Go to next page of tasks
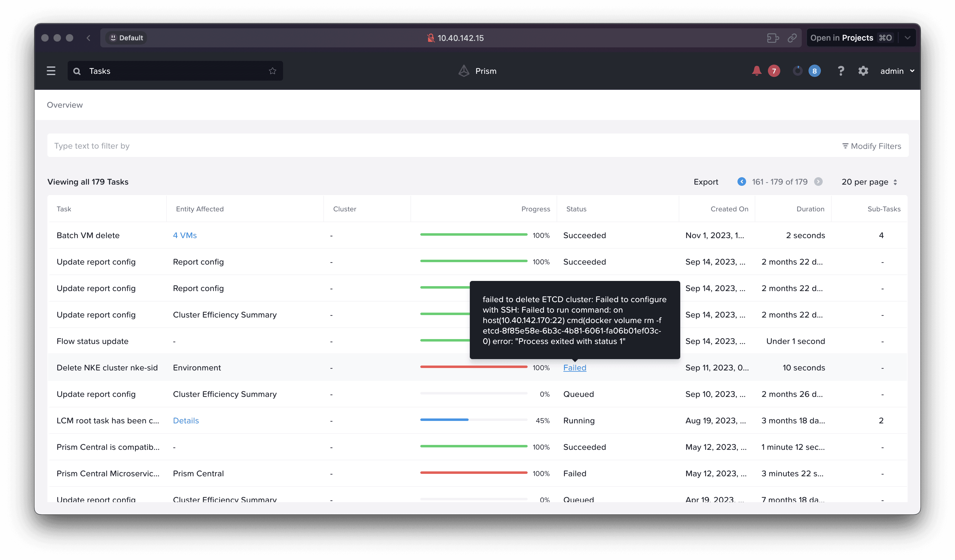 818,182
